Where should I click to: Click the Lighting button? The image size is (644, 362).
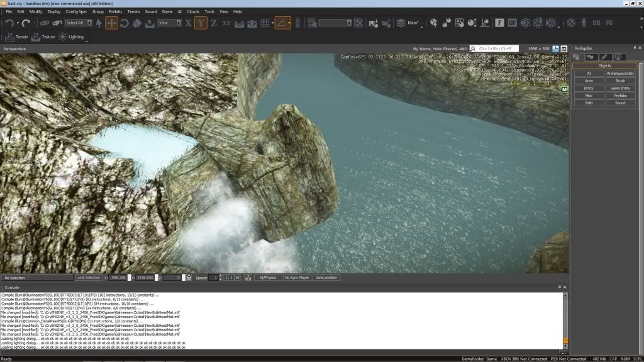point(71,37)
